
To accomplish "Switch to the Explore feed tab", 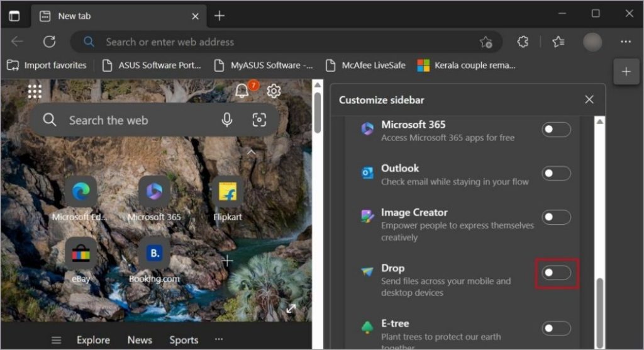I will click(93, 340).
